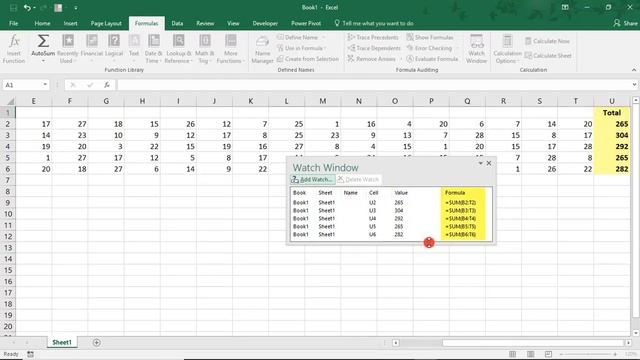Click the Share button
Viewport: 640px width, 360px height.
click(625, 23)
